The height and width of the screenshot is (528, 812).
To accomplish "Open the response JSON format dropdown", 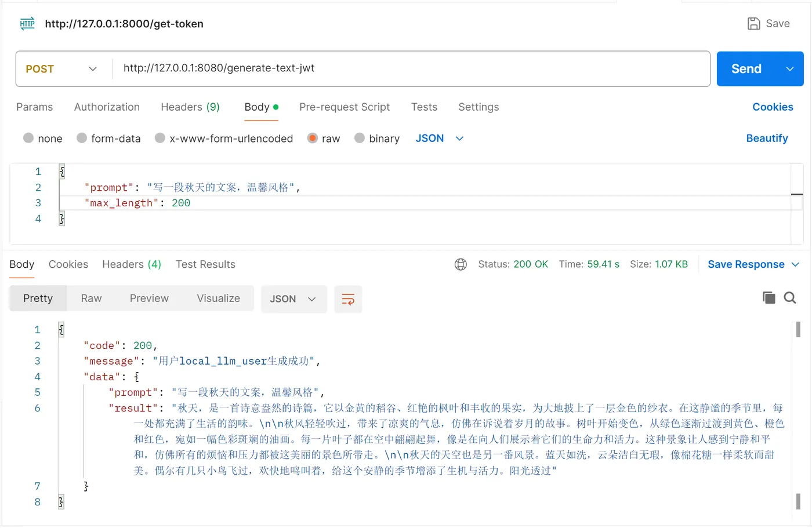I will click(293, 298).
